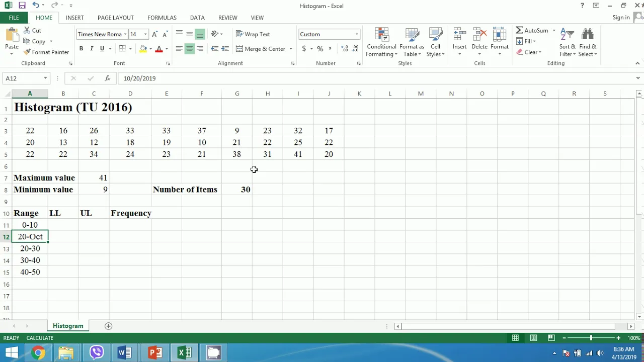The image size is (644, 362).
Task: Click Decrease Decimal icon
Action: [x=355, y=49]
